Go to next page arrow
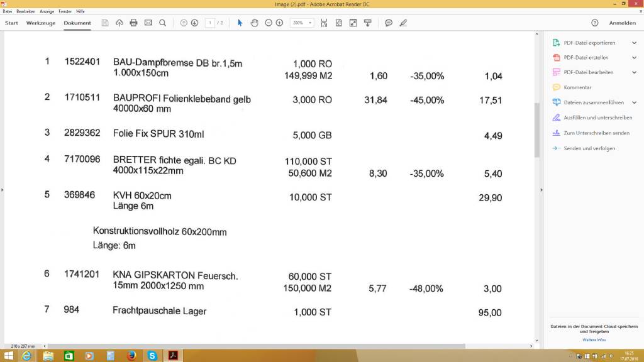Image resolution: width=644 pixels, height=362 pixels. pyautogui.click(x=194, y=23)
